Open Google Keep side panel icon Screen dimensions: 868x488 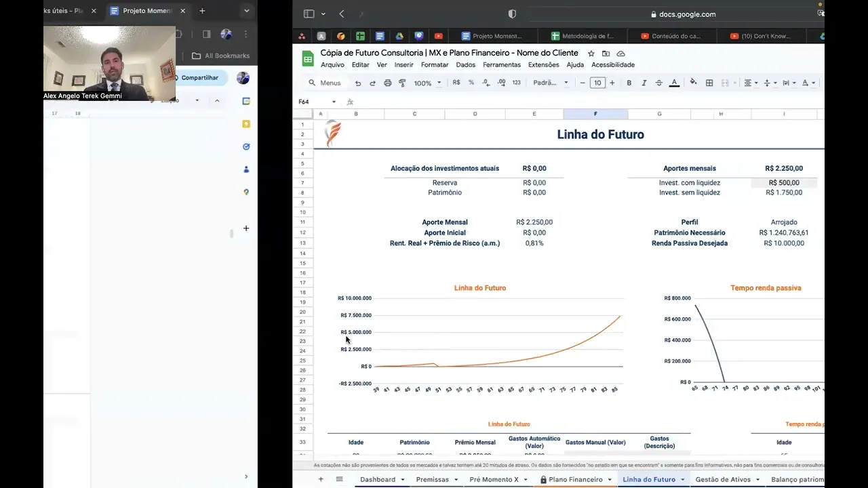point(246,124)
